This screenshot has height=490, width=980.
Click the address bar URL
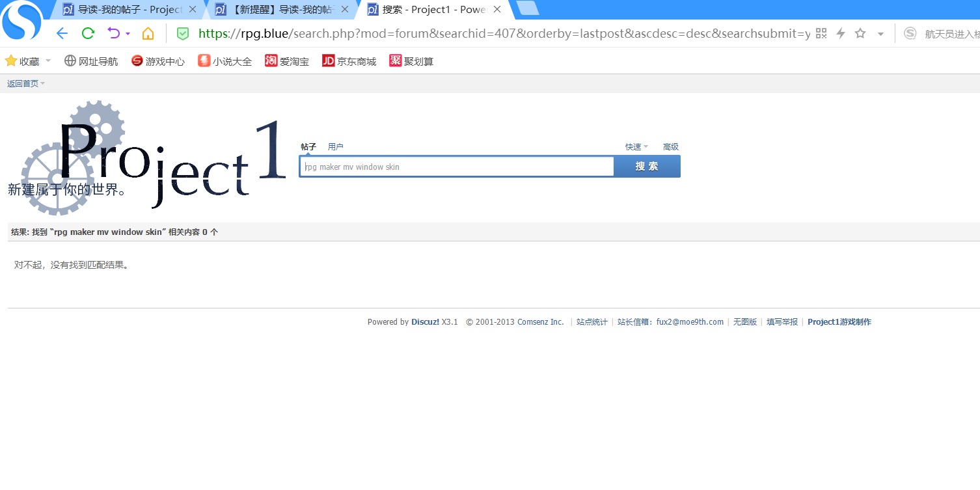(504, 34)
